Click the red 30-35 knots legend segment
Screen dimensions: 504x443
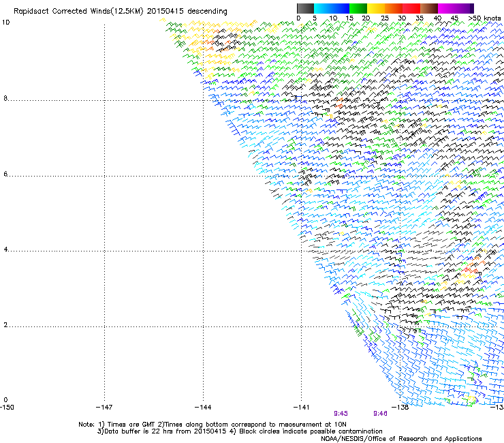coord(411,8)
